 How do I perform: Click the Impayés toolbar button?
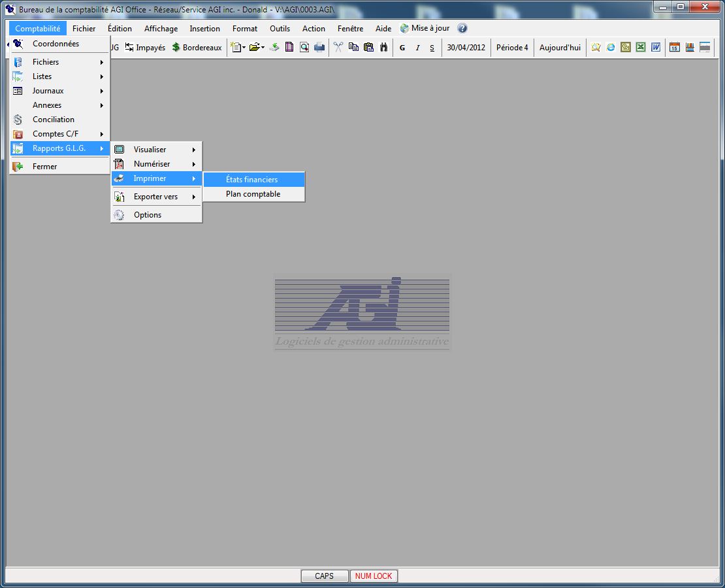(x=145, y=48)
